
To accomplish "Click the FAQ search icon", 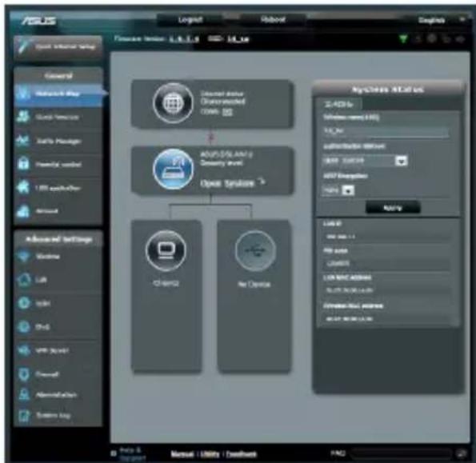I will point(462,453).
